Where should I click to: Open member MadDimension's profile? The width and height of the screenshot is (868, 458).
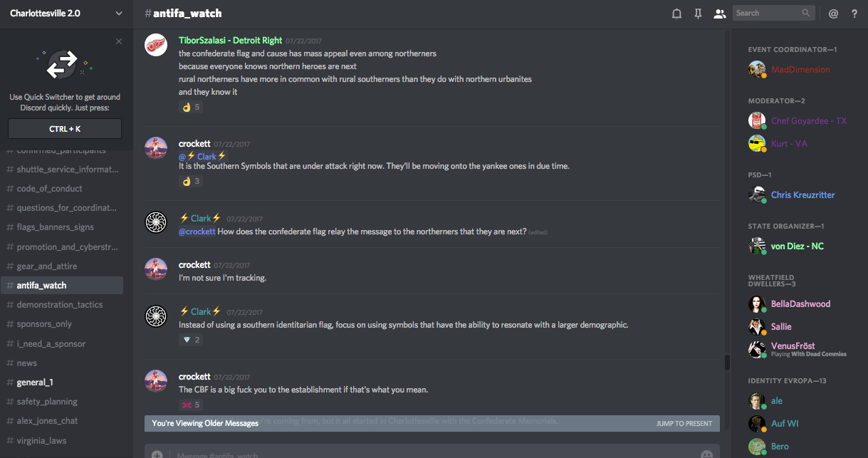[x=800, y=69]
